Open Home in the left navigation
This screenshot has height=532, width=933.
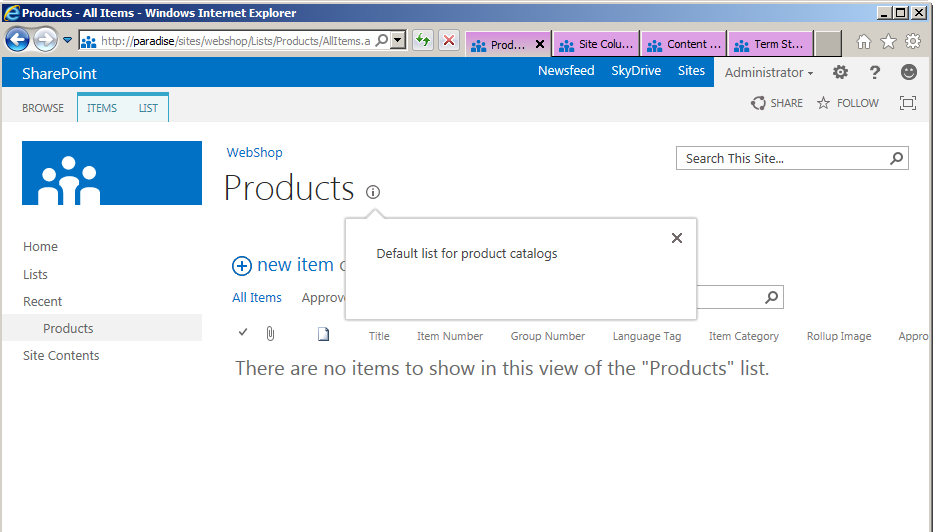pyautogui.click(x=40, y=246)
